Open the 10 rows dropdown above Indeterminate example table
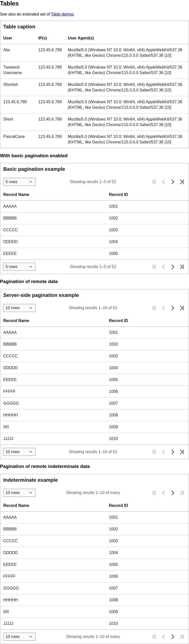This screenshot has width=189, height=644. tap(19, 493)
